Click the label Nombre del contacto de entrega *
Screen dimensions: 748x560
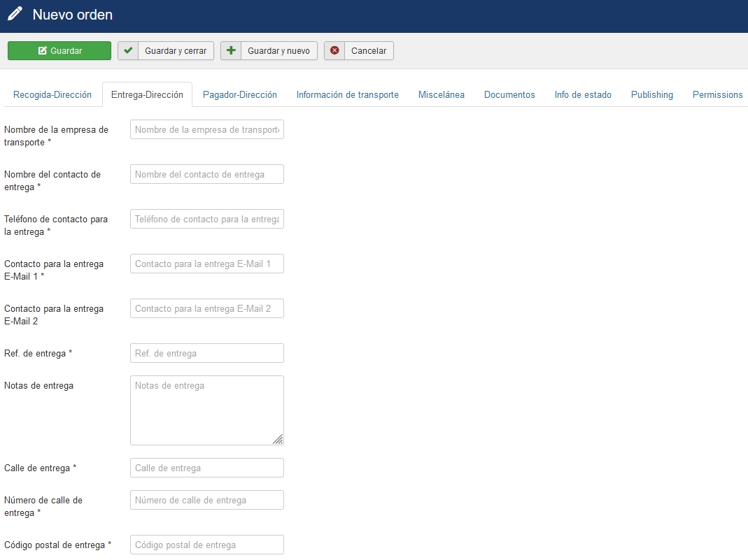point(52,180)
